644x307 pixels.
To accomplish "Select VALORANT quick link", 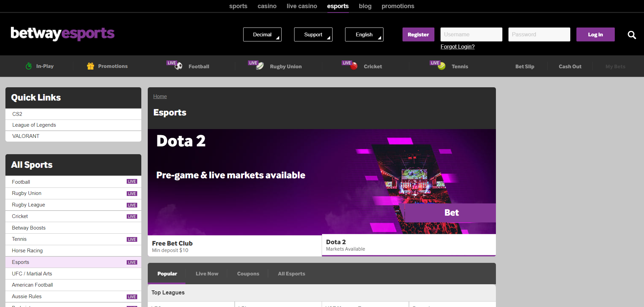I will click(x=73, y=136).
